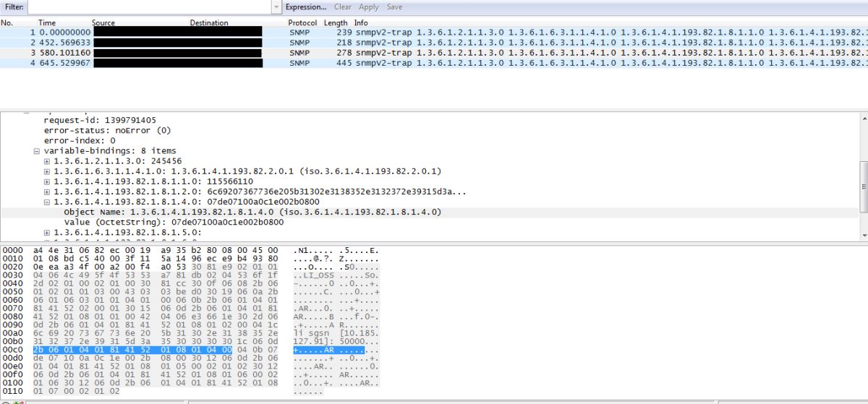868x404 pixels.
Task: Open the filter history dropdown arrow
Action: (276, 7)
